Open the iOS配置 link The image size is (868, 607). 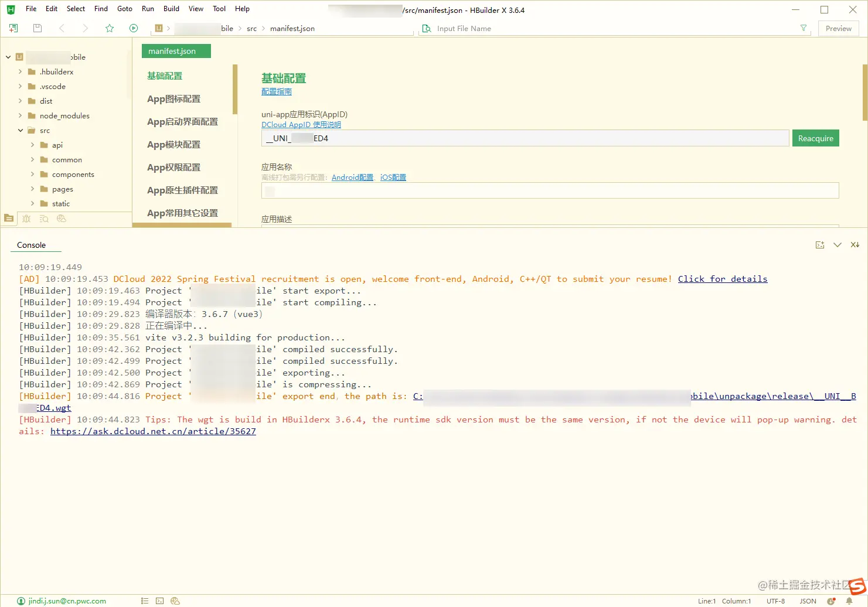click(x=393, y=177)
